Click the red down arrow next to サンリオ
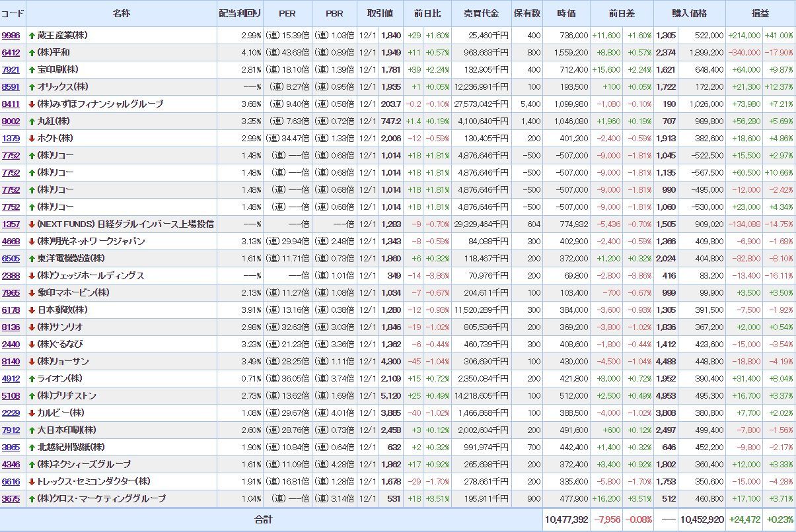Screen dimensions: 796x532 tap(32, 327)
